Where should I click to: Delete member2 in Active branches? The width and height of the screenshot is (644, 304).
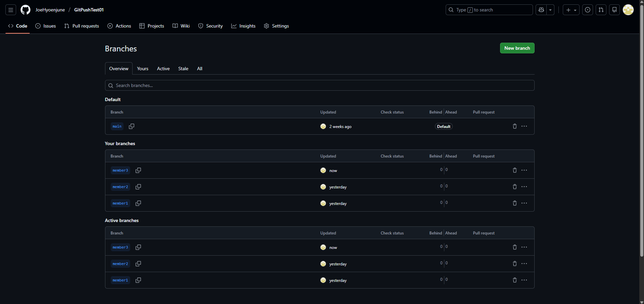click(515, 264)
